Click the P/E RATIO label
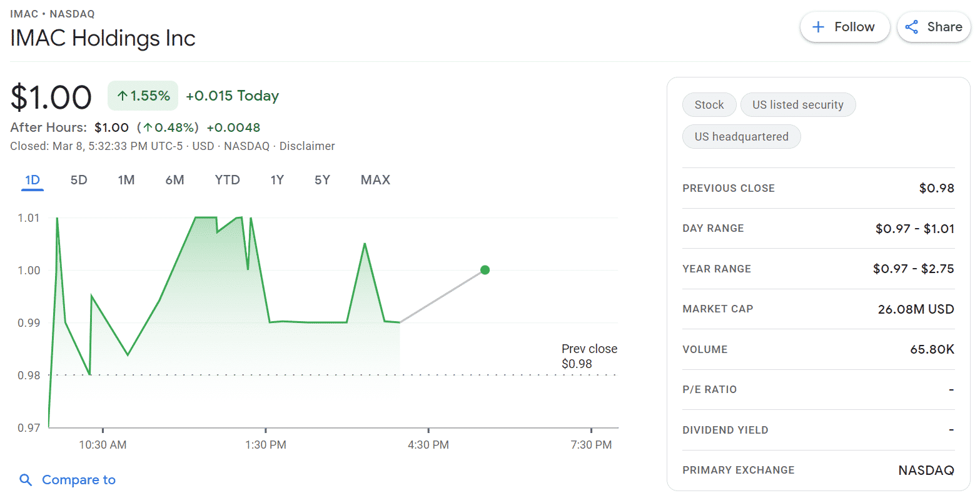This screenshot has height=498, width=980. (x=710, y=389)
